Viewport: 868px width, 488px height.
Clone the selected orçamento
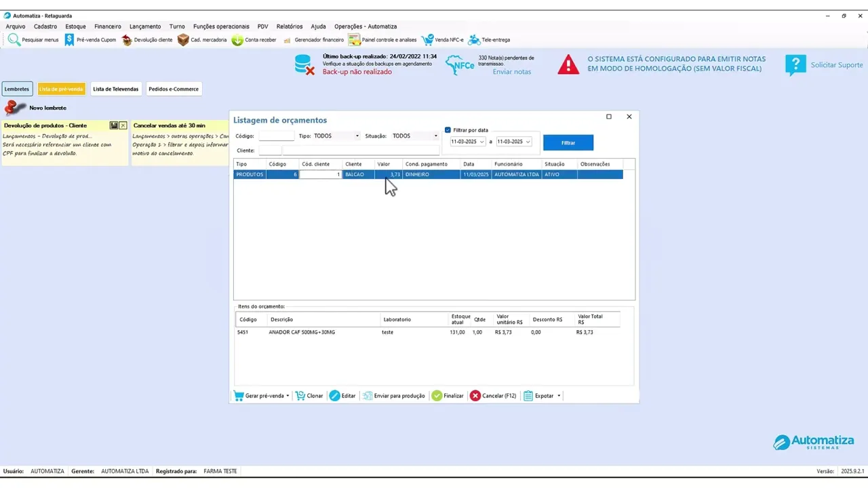pyautogui.click(x=309, y=396)
